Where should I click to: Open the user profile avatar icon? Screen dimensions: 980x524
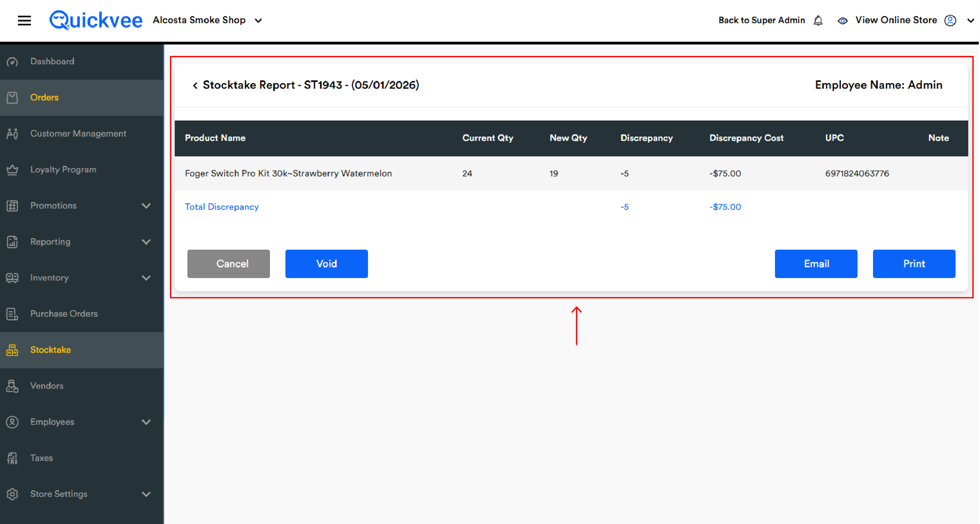(950, 20)
